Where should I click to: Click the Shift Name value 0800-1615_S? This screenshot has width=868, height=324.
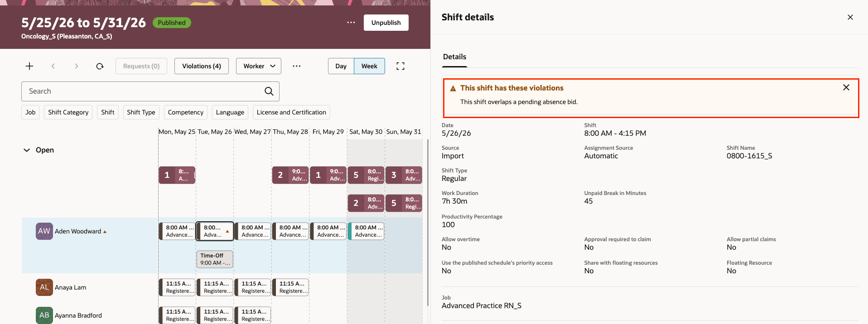(x=749, y=156)
